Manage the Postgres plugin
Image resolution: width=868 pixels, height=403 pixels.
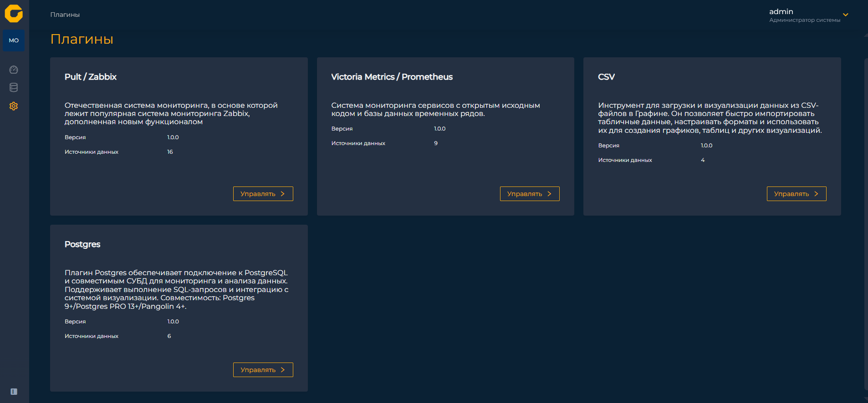pyautogui.click(x=263, y=370)
